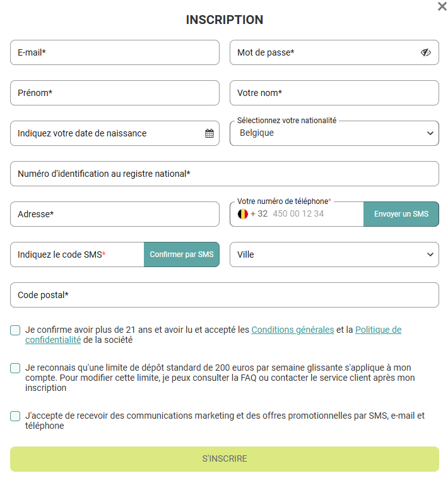Submit form with S'INSCRIRE button

pos(225,459)
